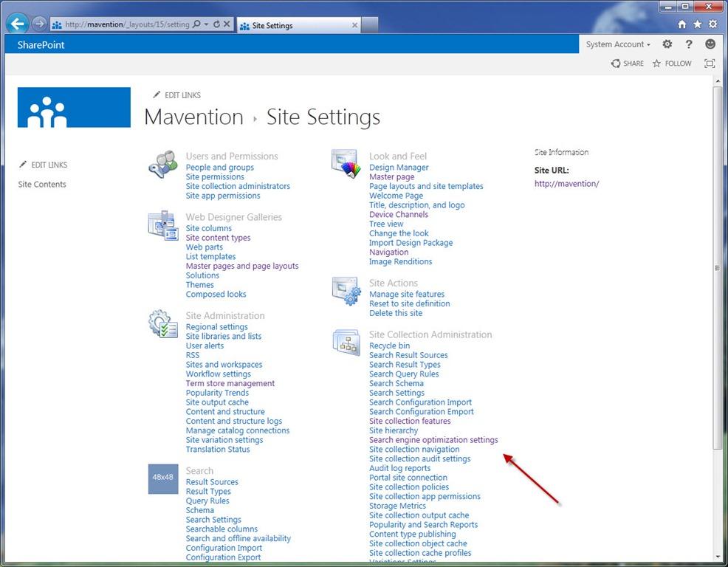
Task: Open Regional settings link
Action: click(x=217, y=327)
